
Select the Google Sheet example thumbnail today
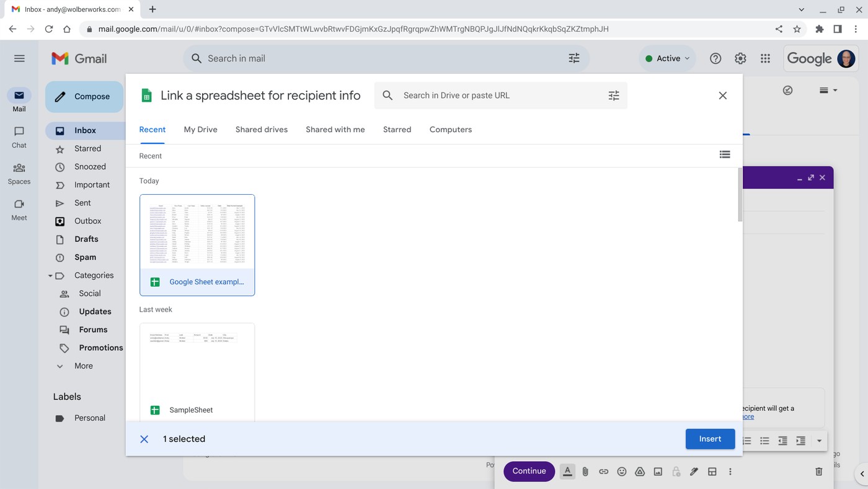coord(197,233)
